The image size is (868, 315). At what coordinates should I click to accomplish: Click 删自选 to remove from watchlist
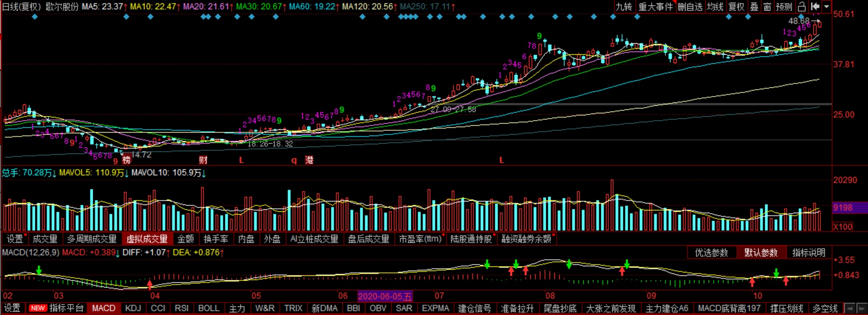(x=690, y=6)
